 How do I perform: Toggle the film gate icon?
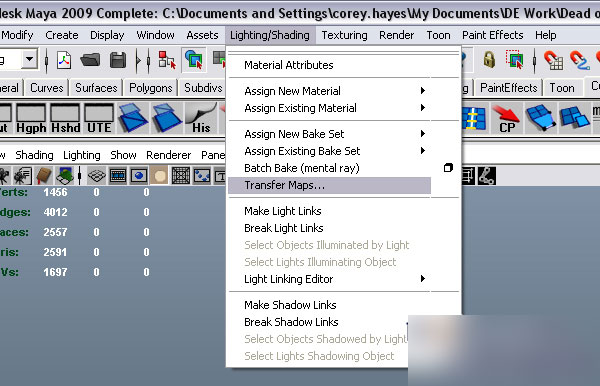point(118,176)
